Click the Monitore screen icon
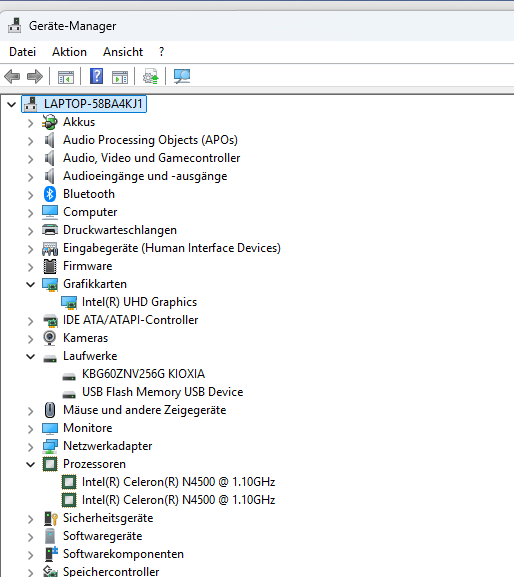Screen dimensions: 514x577 [x=50, y=428]
